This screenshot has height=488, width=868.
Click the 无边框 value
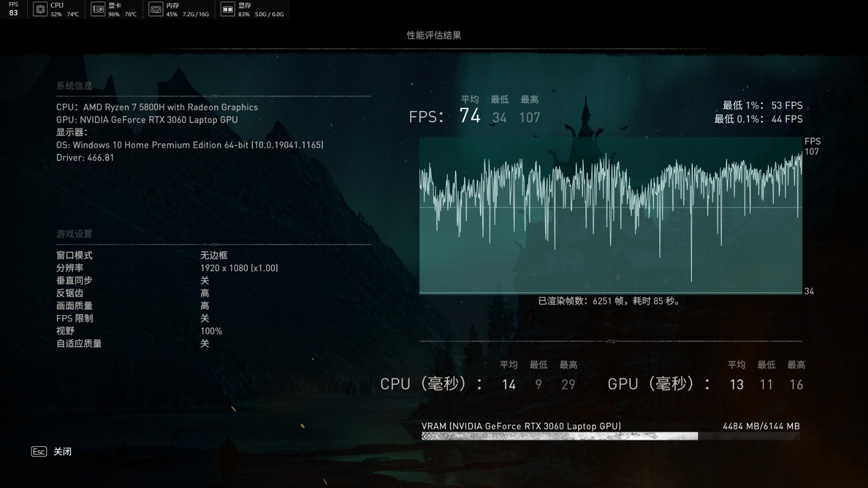pyautogui.click(x=214, y=255)
